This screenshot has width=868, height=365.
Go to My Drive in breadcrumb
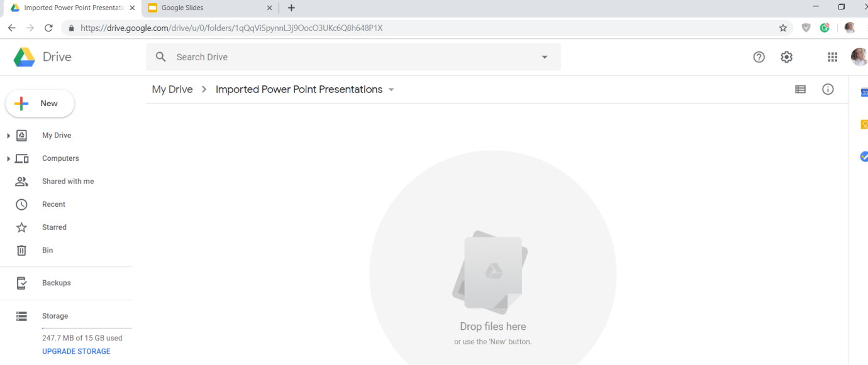pyautogui.click(x=172, y=89)
